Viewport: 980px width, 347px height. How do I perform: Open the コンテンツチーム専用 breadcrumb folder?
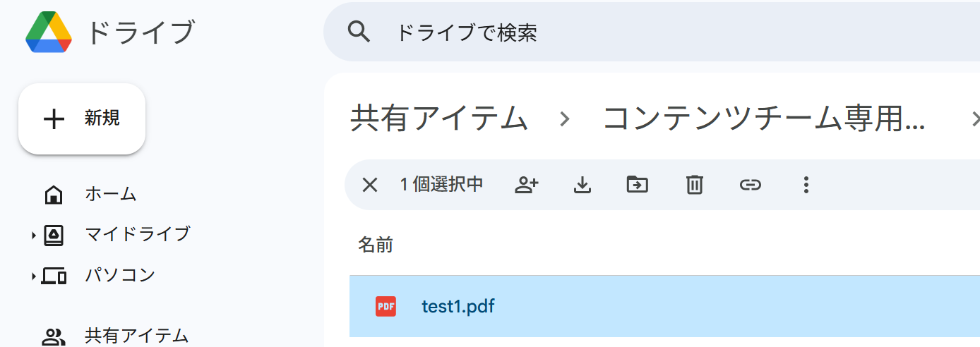(x=763, y=118)
